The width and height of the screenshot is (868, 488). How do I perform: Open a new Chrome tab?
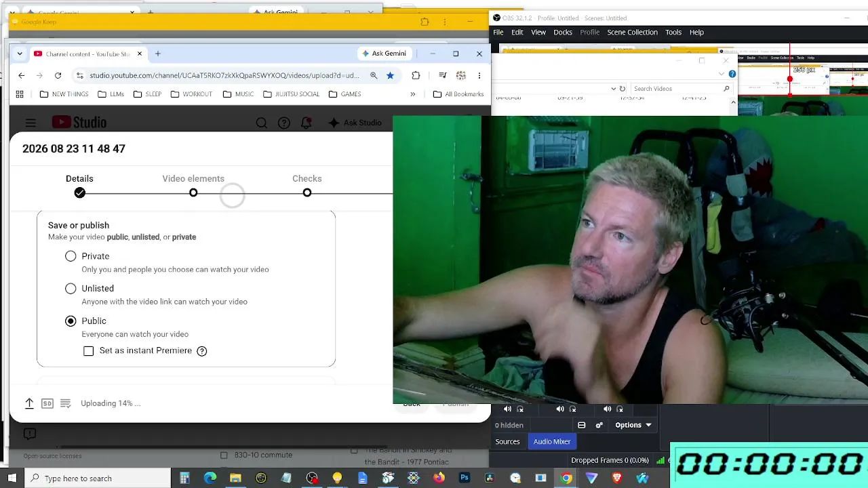[x=158, y=54]
